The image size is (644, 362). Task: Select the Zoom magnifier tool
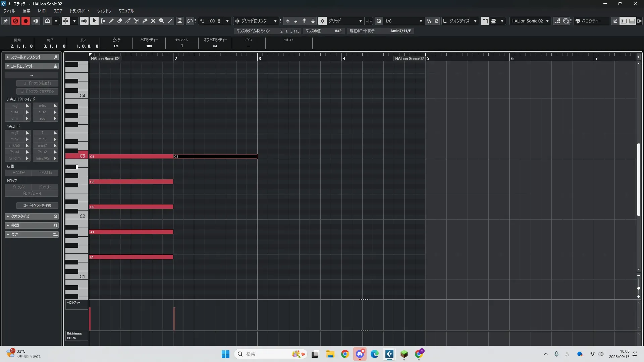pos(162,21)
